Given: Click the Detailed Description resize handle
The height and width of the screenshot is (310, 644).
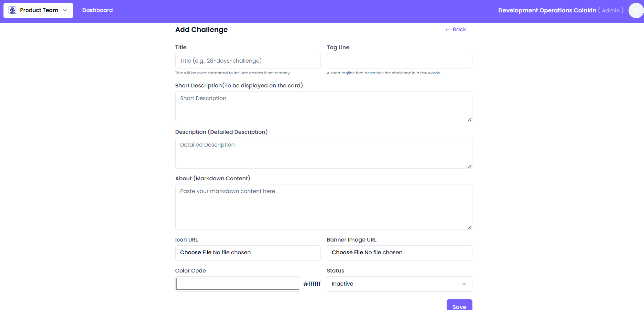Looking at the screenshot, I should [x=469, y=166].
